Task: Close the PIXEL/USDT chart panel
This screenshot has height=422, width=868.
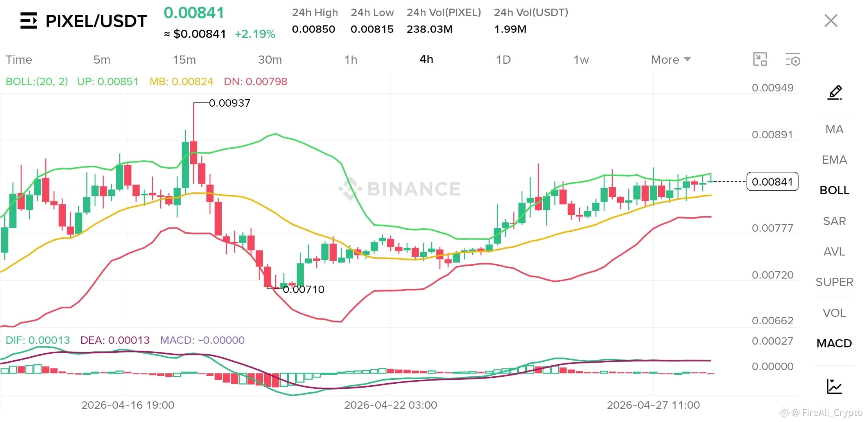Action: pyautogui.click(x=831, y=21)
